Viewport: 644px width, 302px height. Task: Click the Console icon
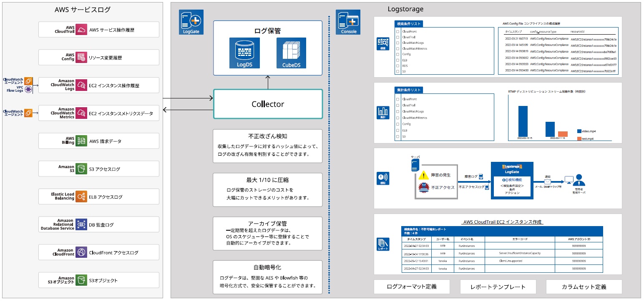348,22
